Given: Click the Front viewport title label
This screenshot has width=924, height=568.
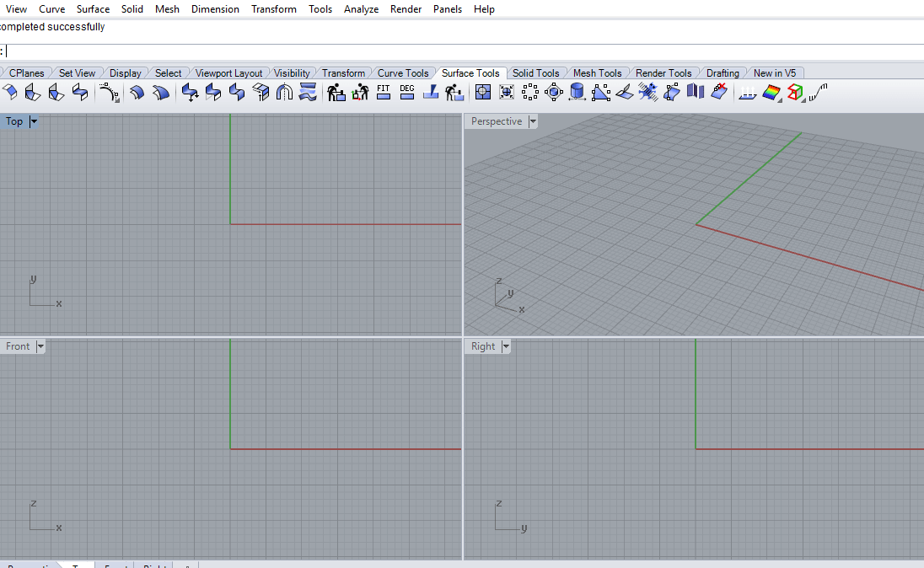Looking at the screenshot, I should pyautogui.click(x=18, y=346).
